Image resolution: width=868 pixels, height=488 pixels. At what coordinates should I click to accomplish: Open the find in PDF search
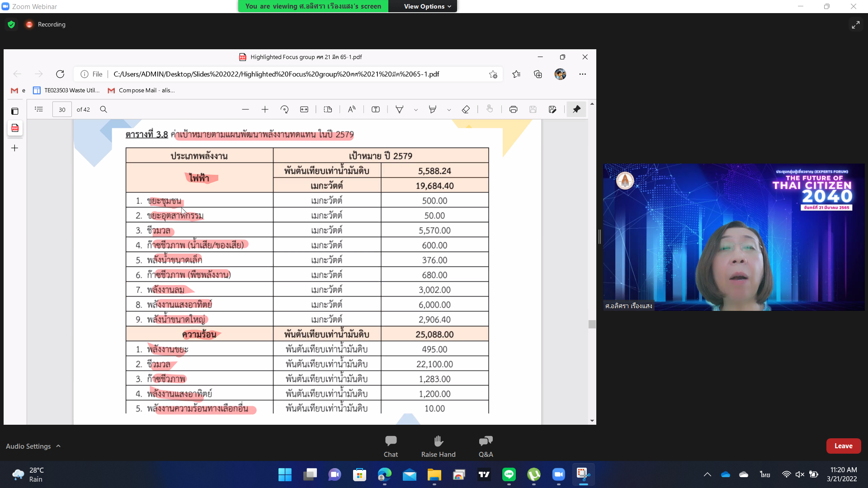tap(104, 109)
